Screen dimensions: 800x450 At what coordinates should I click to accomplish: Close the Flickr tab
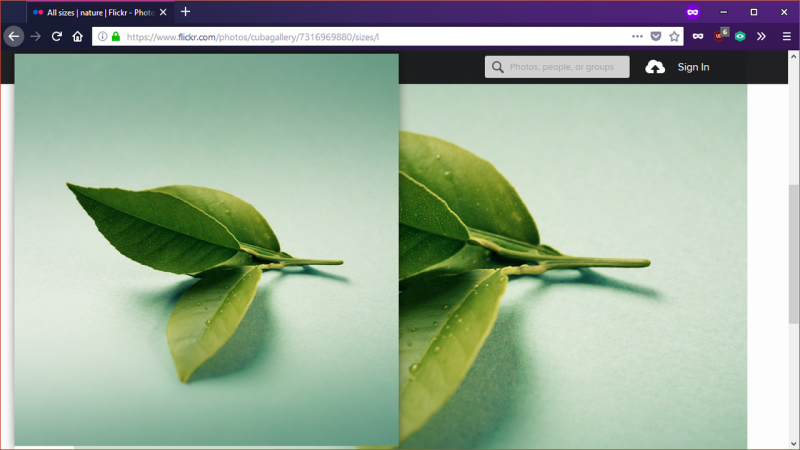point(163,12)
